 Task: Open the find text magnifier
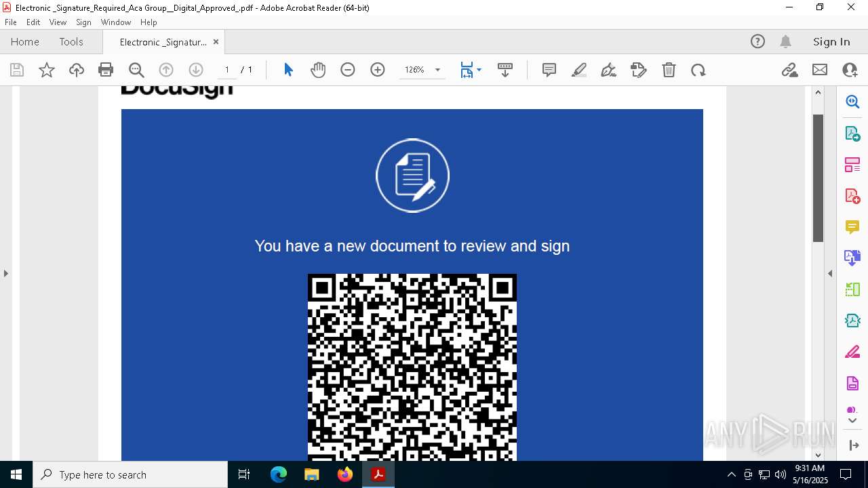136,70
